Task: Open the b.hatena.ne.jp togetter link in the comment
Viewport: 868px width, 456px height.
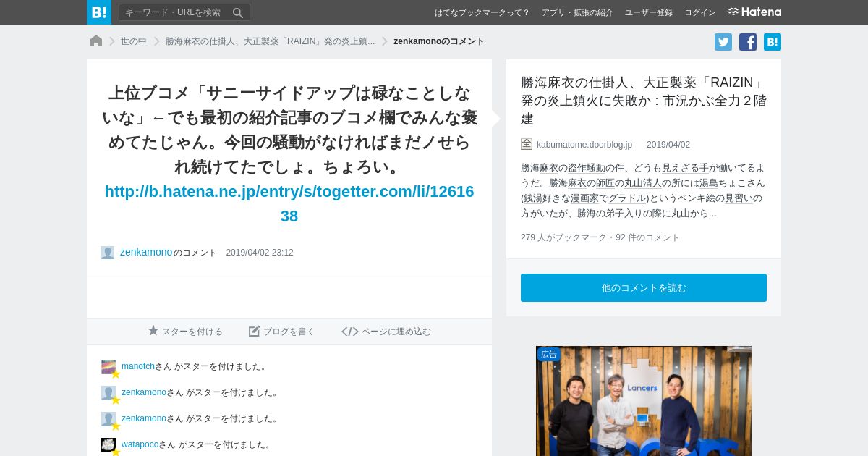Action: [289, 203]
